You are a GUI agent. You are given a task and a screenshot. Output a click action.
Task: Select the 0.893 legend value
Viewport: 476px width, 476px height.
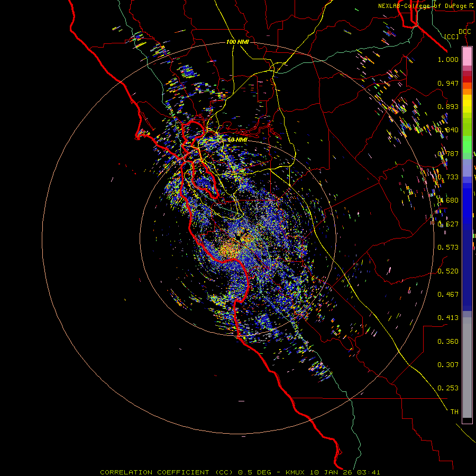point(448,106)
